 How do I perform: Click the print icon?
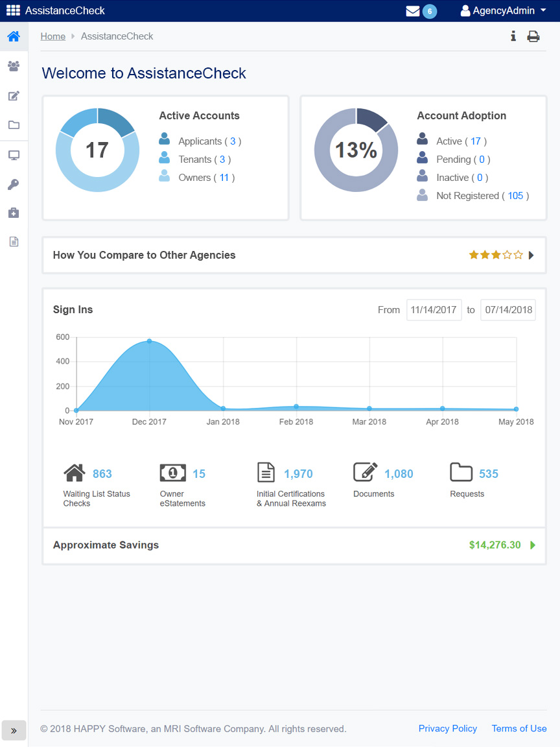click(x=533, y=36)
